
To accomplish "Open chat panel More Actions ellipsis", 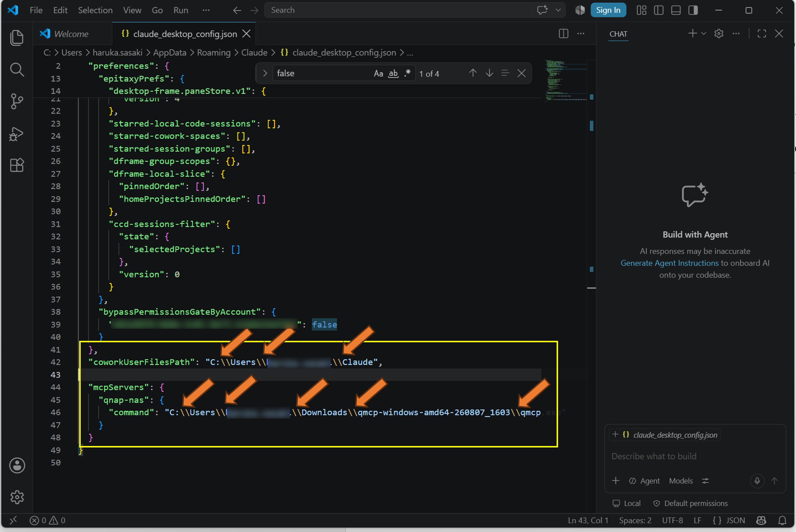I will (x=736, y=34).
